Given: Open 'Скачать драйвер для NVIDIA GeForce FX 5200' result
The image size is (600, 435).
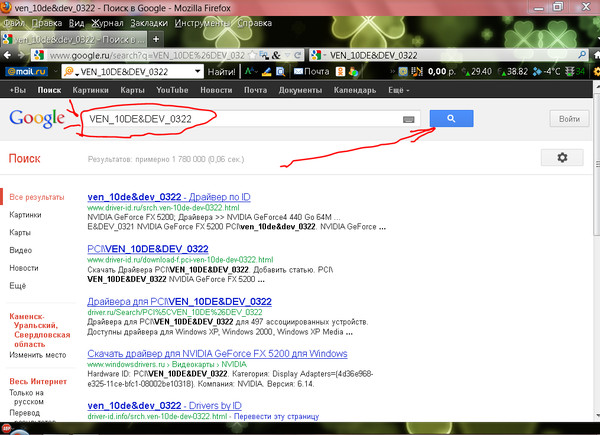Looking at the screenshot, I should [x=217, y=354].
